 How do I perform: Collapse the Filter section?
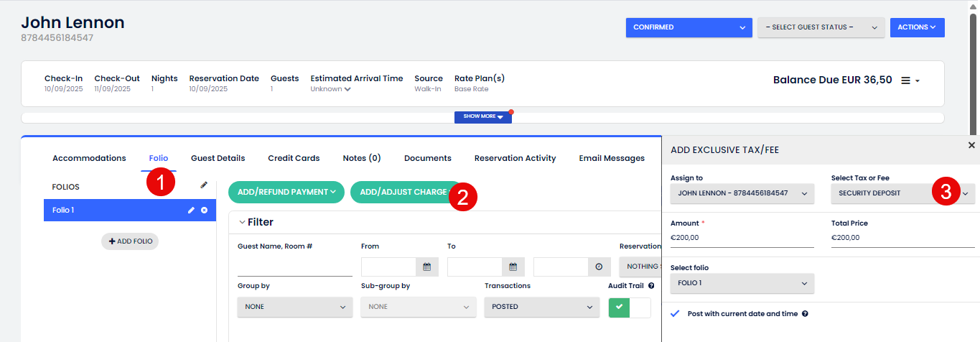point(242,222)
